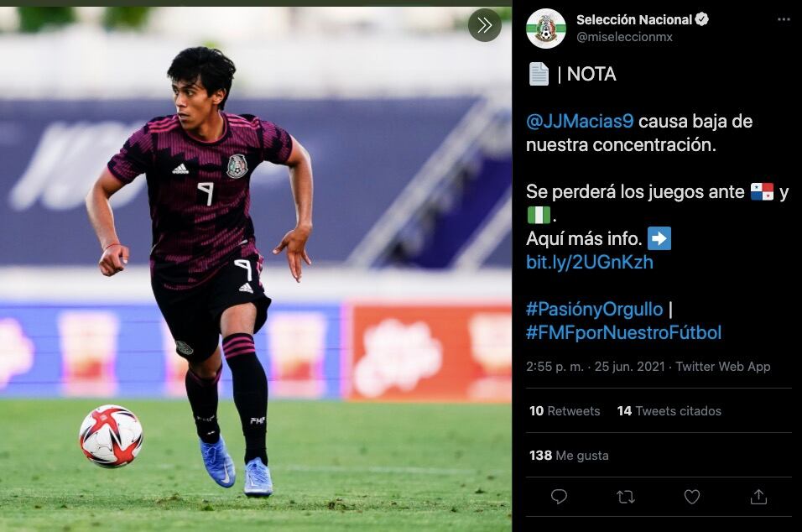Image resolution: width=802 pixels, height=532 pixels.
Task: Retweet using the retweet arrows icon
Action: [626, 497]
